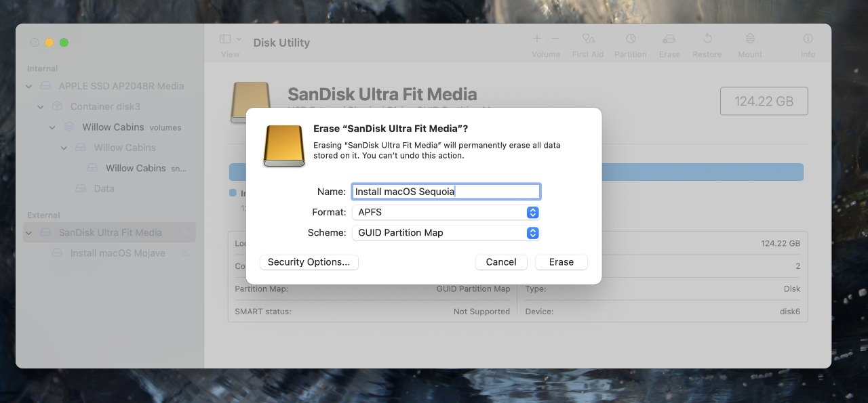Remove volume using minus icon
This screenshot has width=868, height=403.
tap(555, 39)
